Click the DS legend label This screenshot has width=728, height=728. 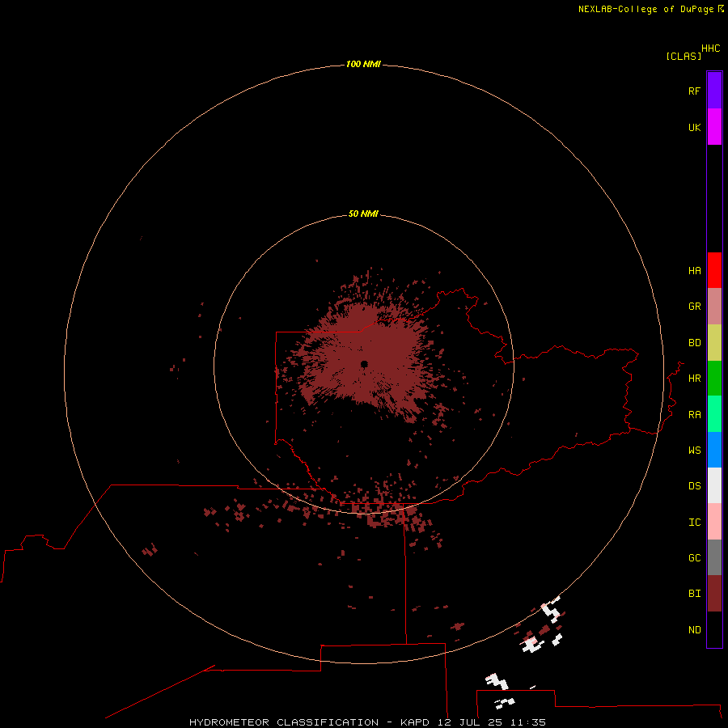point(694,486)
